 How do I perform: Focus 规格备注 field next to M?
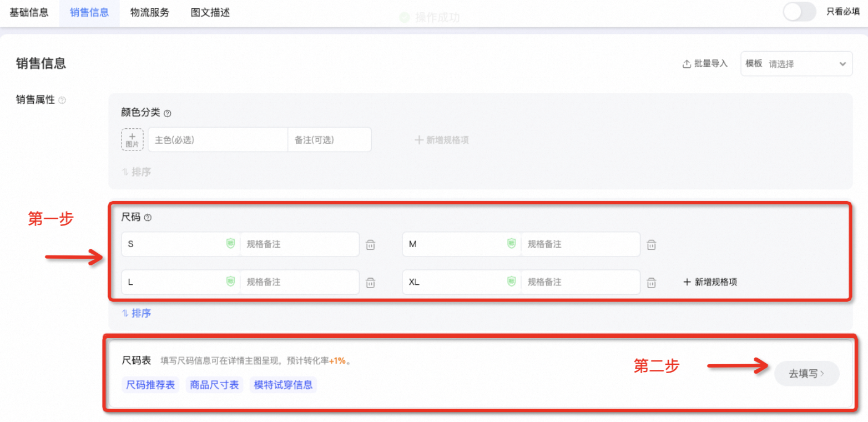pyautogui.click(x=581, y=244)
